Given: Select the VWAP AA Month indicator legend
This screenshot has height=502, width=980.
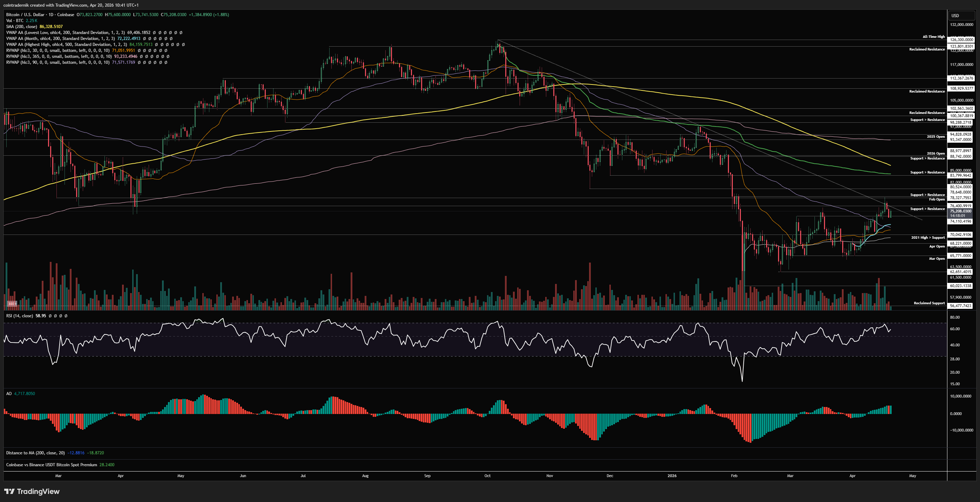Looking at the screenshot, I should [61, 39].
